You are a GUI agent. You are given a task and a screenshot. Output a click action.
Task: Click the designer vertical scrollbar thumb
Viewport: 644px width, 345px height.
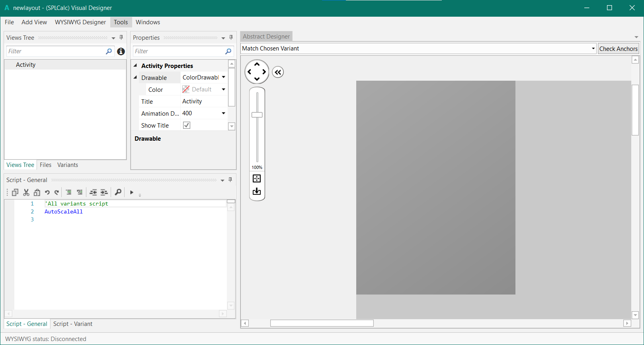click(x=635, y=110)
